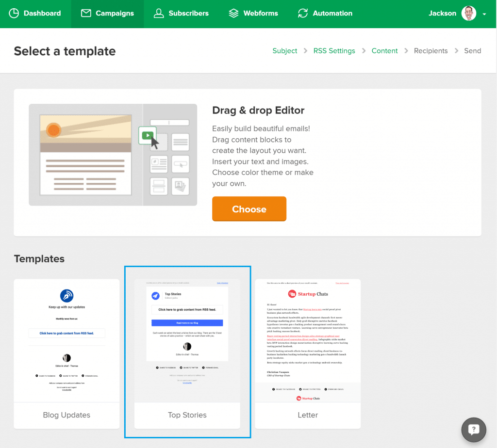Image resolution: width=497 pixels, height=448 pixels.
Task: Click the Content breadcrumb step
Action: [x=384, y=50]
